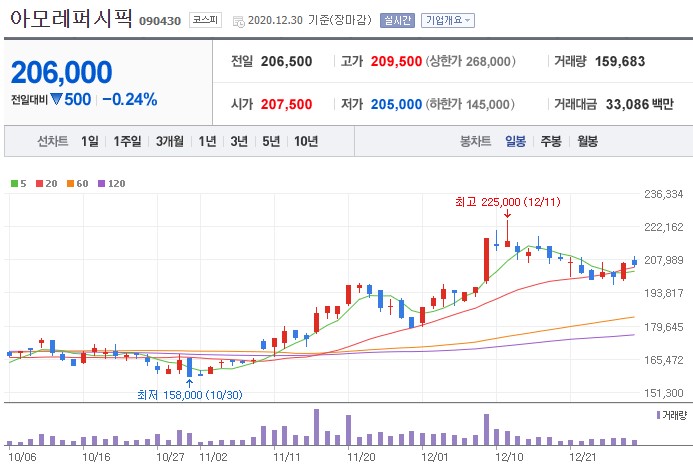Switch to 월봉 monthly candle chart
This screenshot has height=468, width=693.
(587, 141)
